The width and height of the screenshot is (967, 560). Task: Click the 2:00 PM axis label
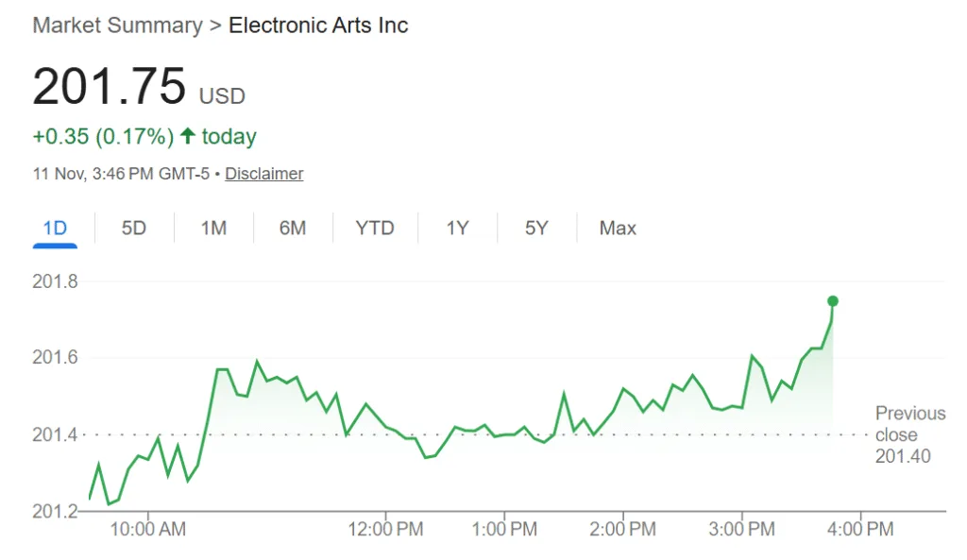pos(622,529)
